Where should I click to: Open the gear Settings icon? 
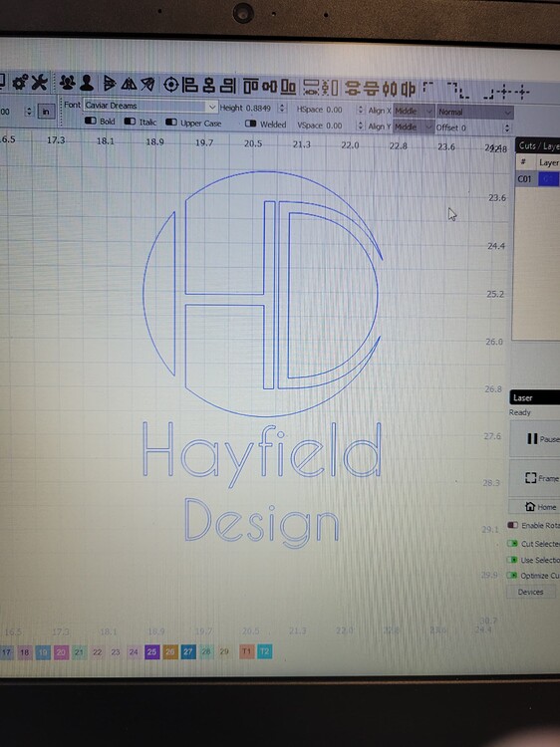(x=20, y=83)
